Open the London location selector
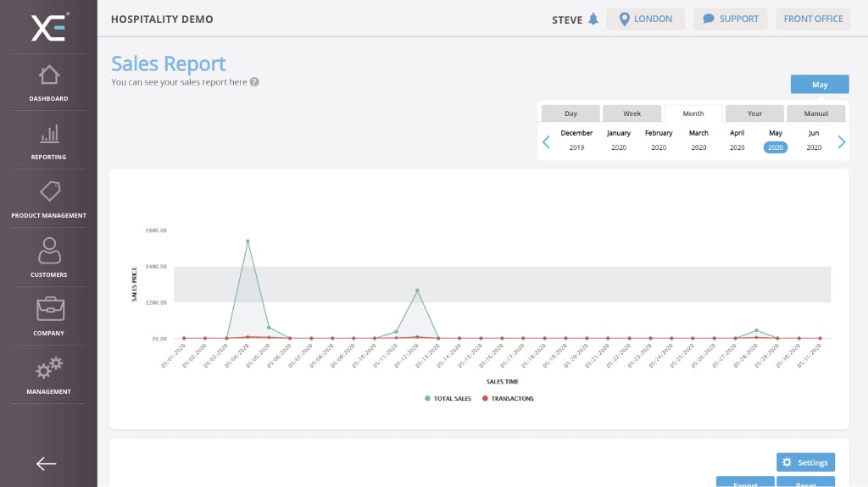868x487 pixels. [x=645, y=19]
